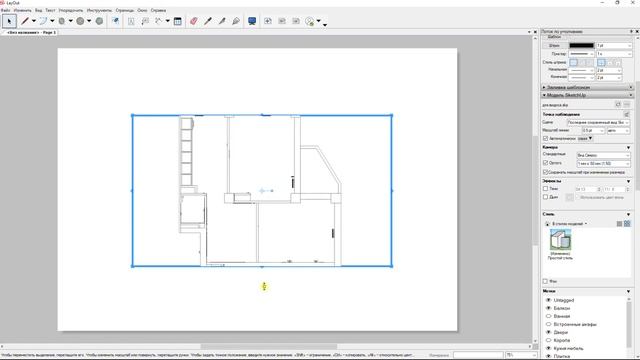
Task: Hide the Балкон tag
Action: 549,308
